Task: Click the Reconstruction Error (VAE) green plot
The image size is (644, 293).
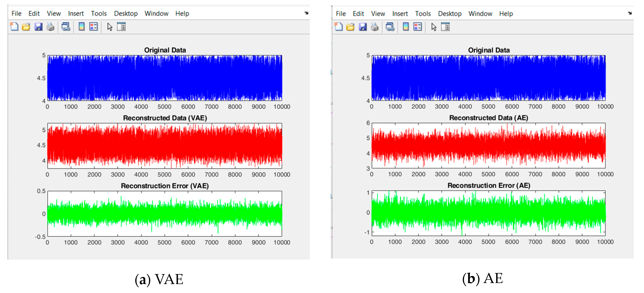Action: click(165, 214)
